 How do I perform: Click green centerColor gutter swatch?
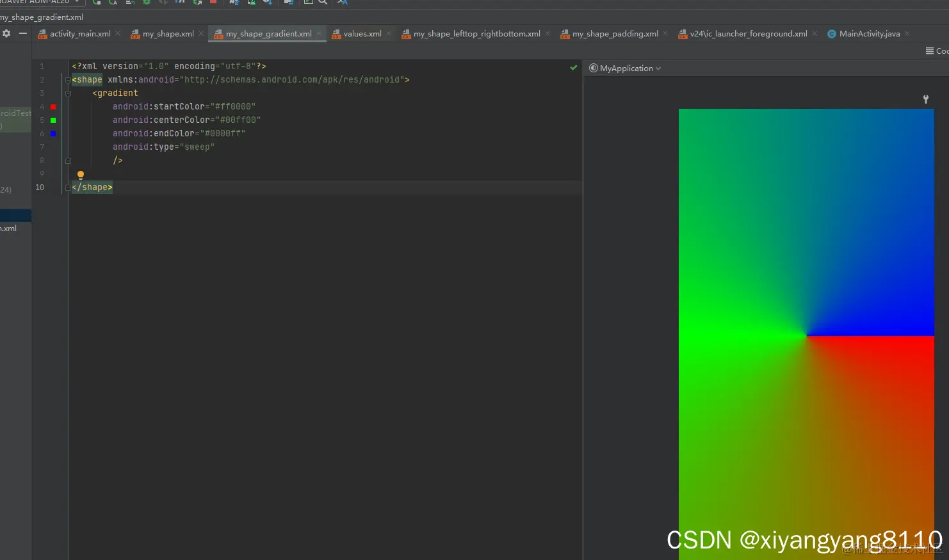tap(53, 120)
